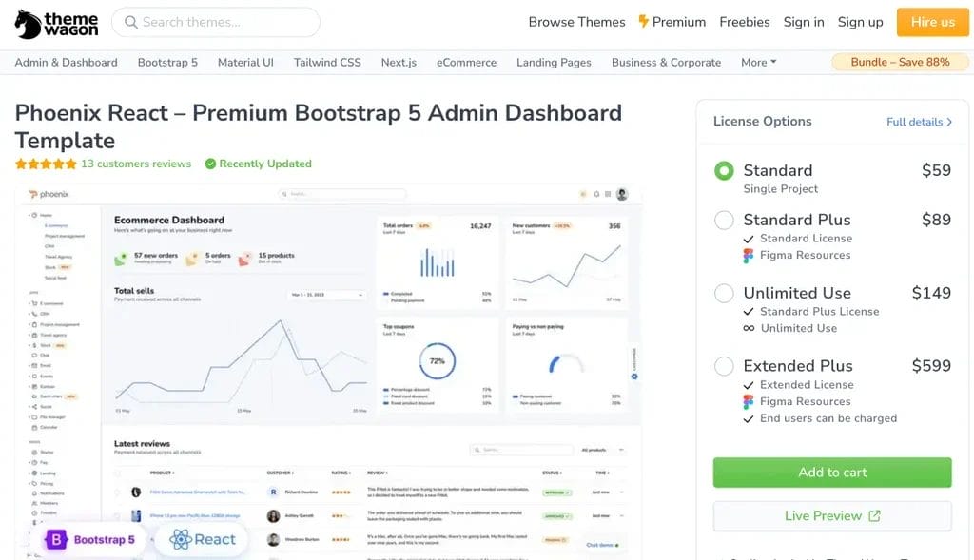974x560 pixels.
Task: Open the Material UI category
Action: pos(245,63)
